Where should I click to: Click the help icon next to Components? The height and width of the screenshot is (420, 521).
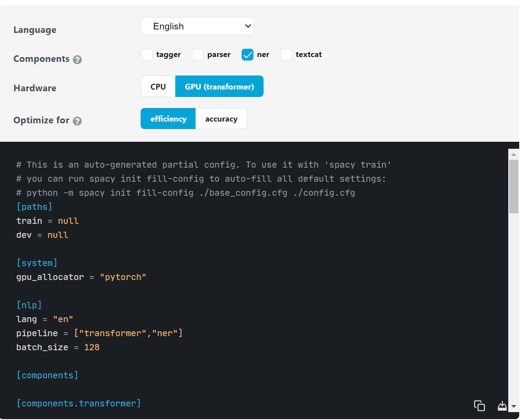[77, 59]
